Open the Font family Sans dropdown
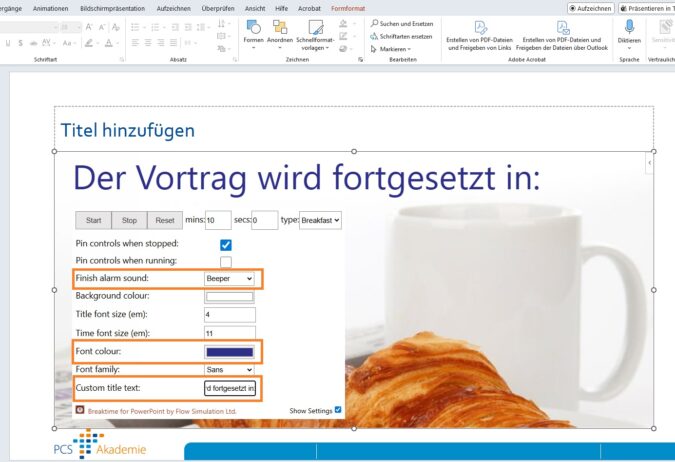This screenshot has width=675, height=462. [229, 369]
